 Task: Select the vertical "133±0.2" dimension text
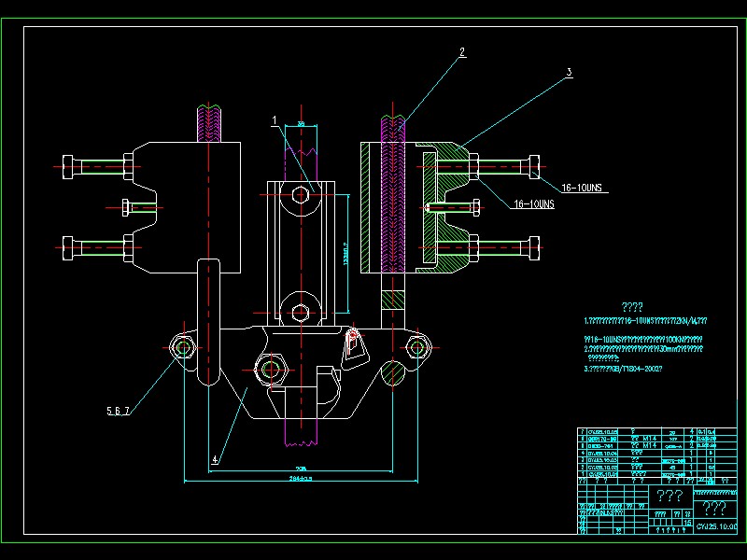[345, 254]
